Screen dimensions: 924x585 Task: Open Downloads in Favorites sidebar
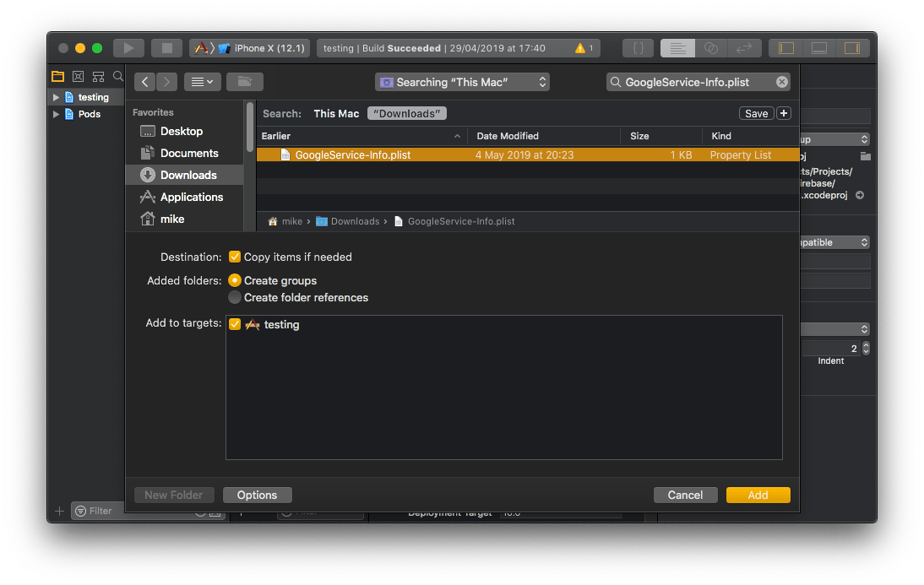(x=184, y=175)
